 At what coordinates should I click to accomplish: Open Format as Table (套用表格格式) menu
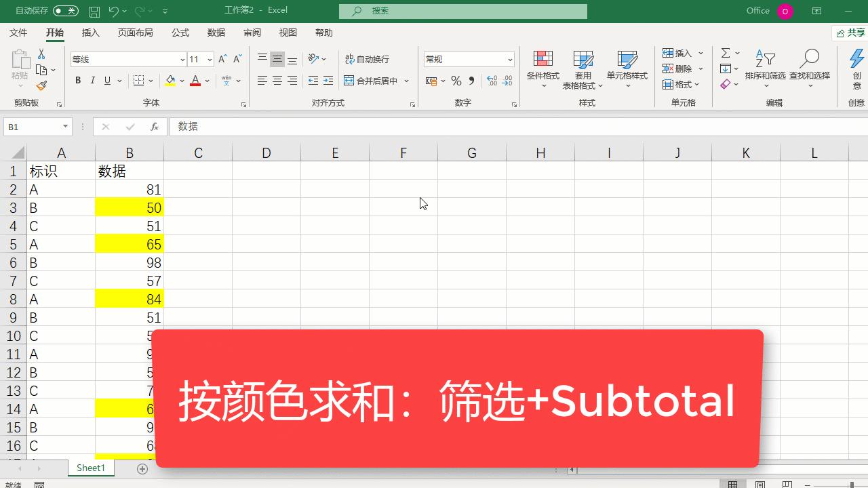pos(583,69)
